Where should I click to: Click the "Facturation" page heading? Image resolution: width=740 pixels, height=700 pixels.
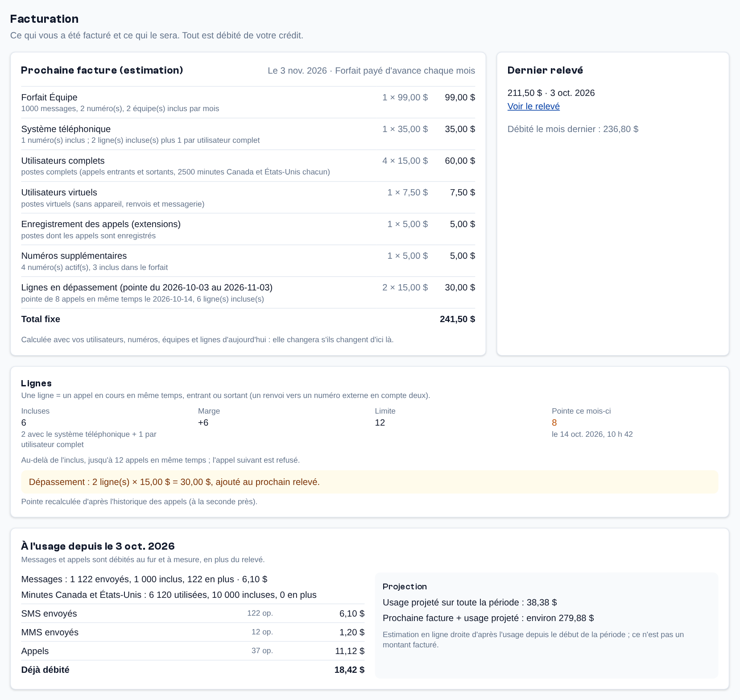tap(44, 19)
